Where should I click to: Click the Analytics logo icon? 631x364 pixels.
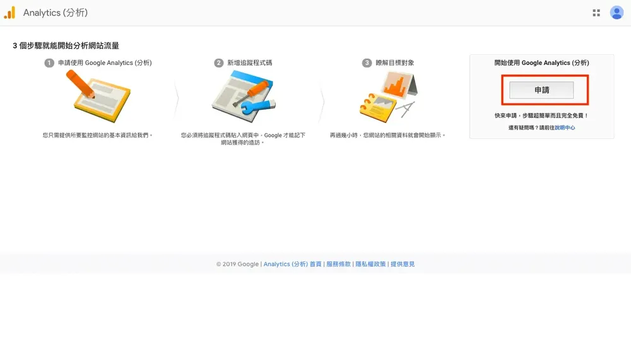(x=9, y=13)
